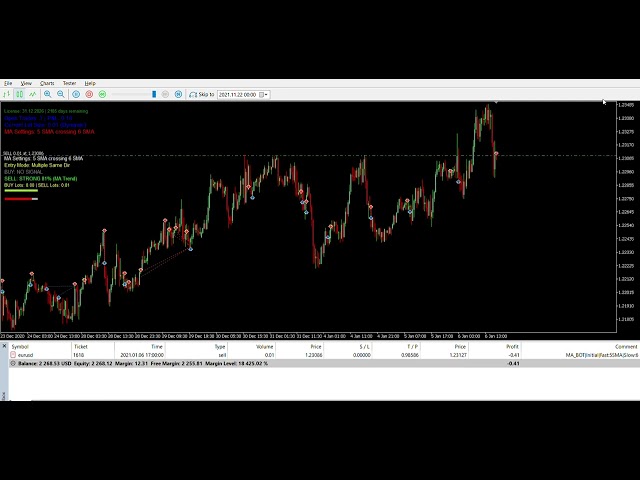
Task: Close the trade panel with the X
Action: click(4, 346)
